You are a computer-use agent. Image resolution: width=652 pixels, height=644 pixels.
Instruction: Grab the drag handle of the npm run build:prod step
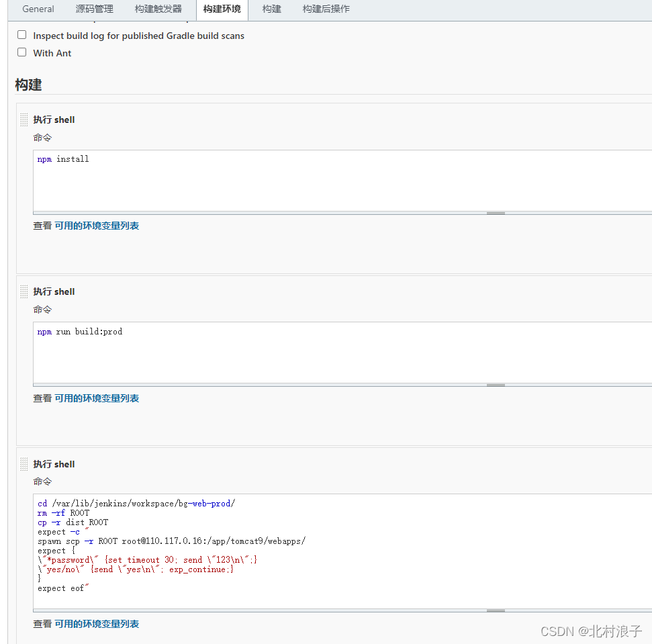24,291
